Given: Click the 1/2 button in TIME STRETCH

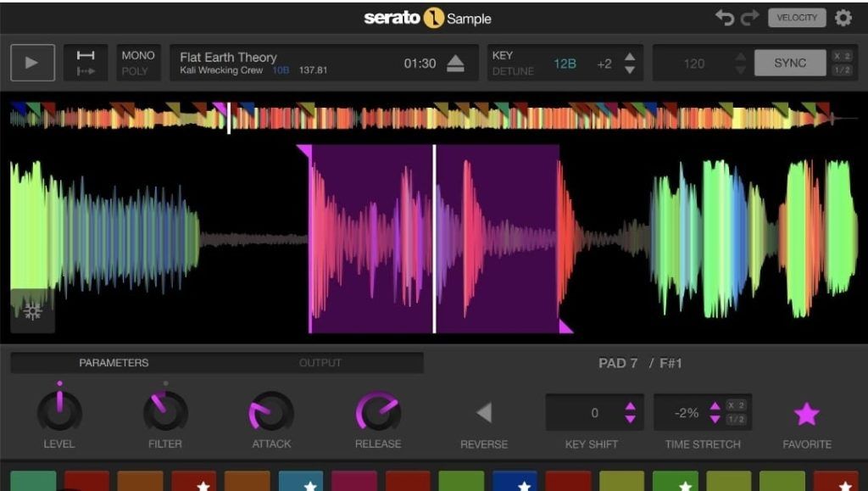Looking at the screenshot, I should [736, 420].
